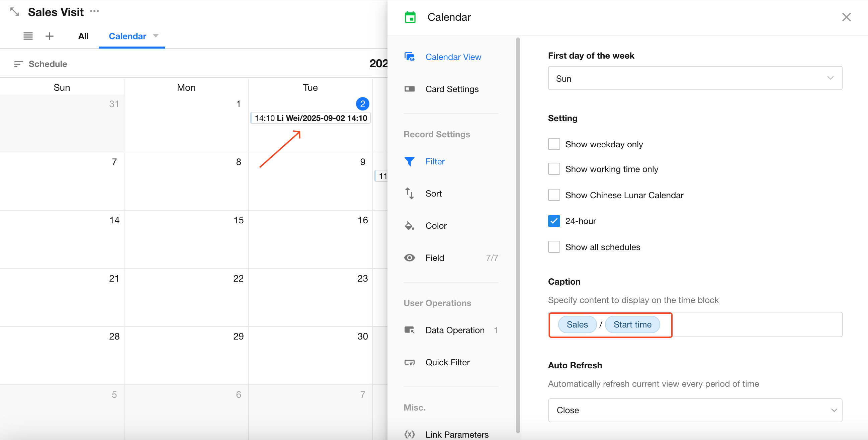Click the expand arrows icon beside Sales Visit
This screenshot has width=868, height=440.
pyautogui.click(x=14, y=12)
